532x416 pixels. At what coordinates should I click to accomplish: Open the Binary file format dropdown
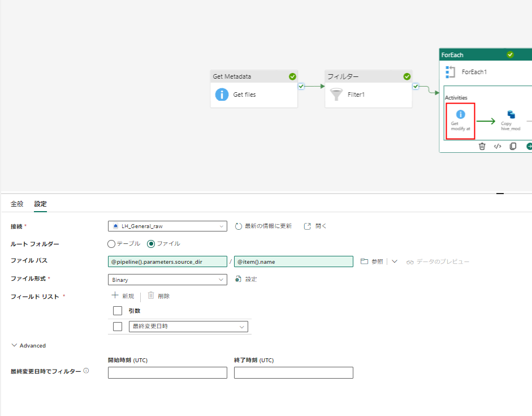167,280
